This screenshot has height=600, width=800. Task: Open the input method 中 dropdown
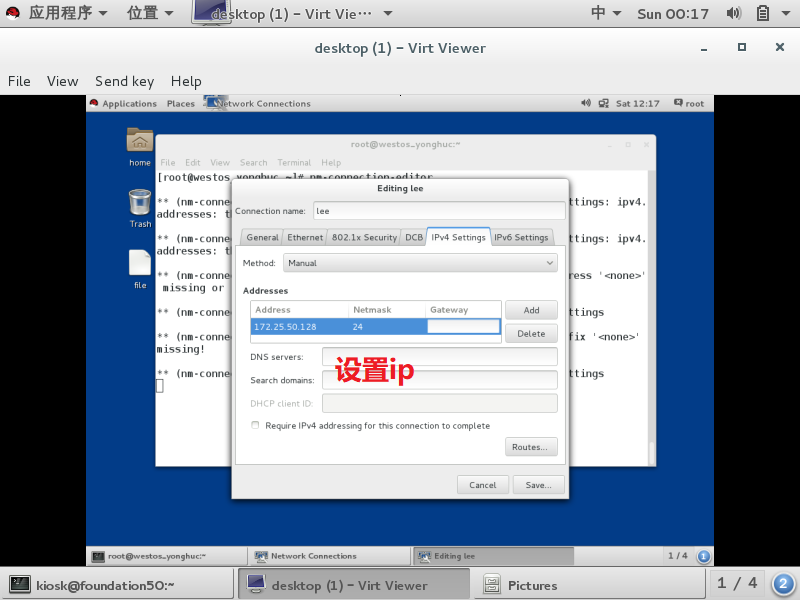click(606, 13)
